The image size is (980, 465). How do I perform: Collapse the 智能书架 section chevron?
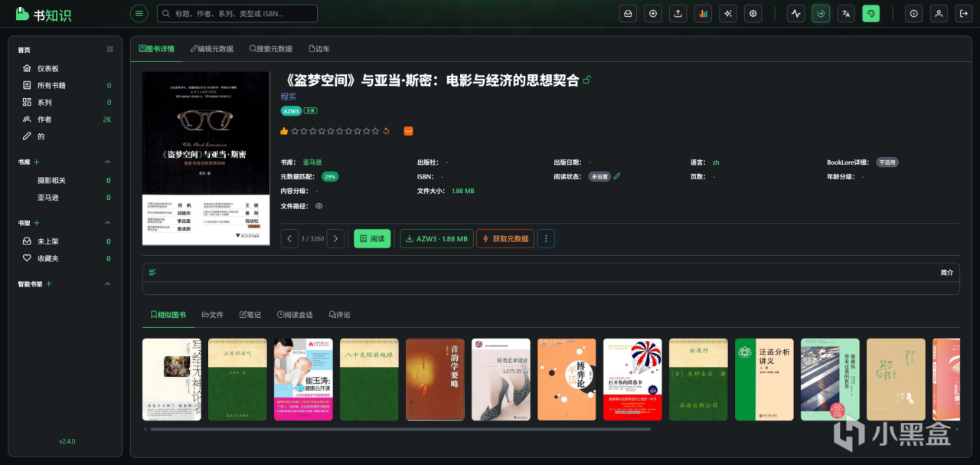click(107, 284)
